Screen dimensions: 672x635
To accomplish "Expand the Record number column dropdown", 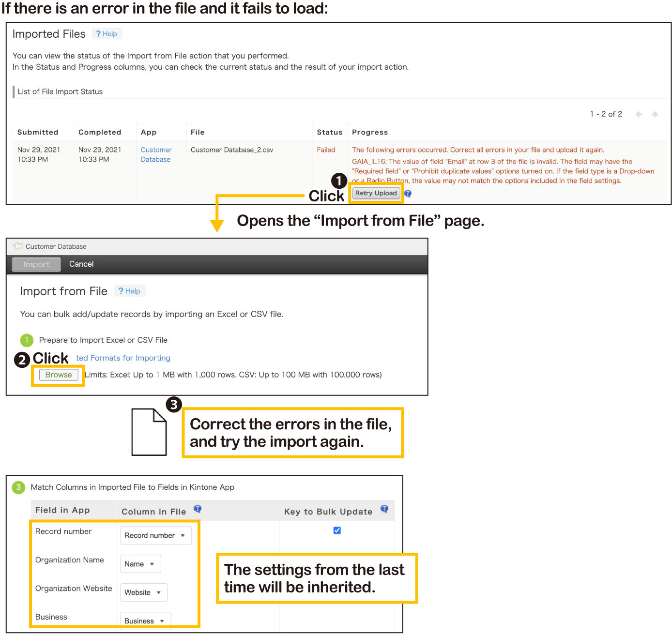I will [155, 535].
